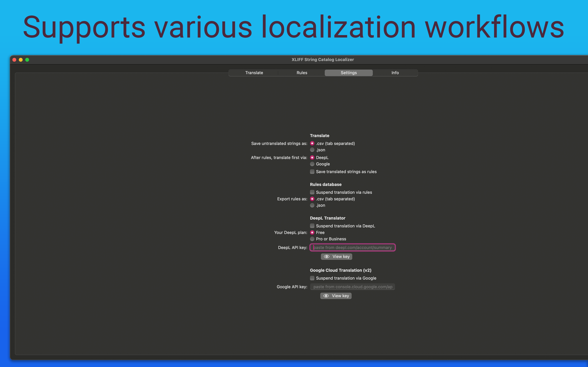Switch to the Rules tab
Viewport: 588px width, 367px height.
coord(302,73)
